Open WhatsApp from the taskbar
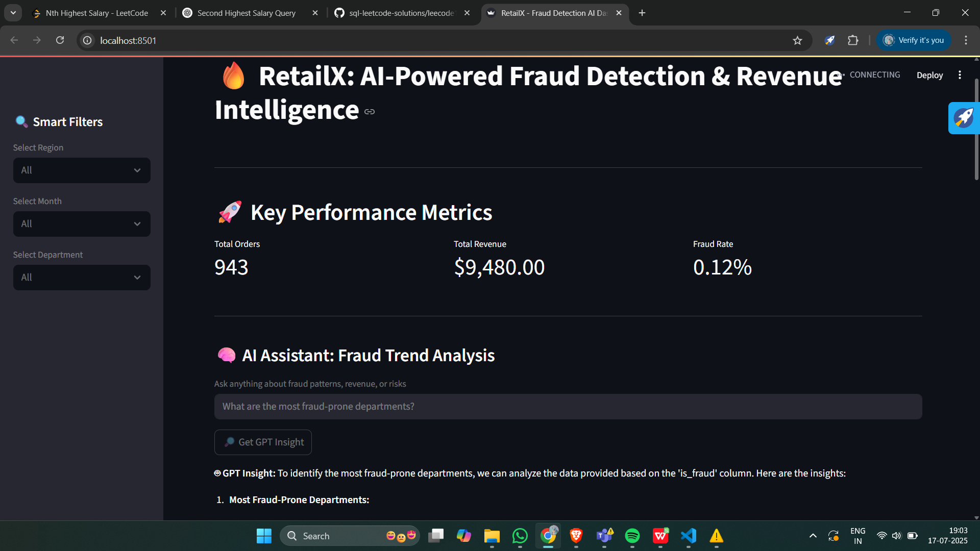 click(x=520, y=536)
